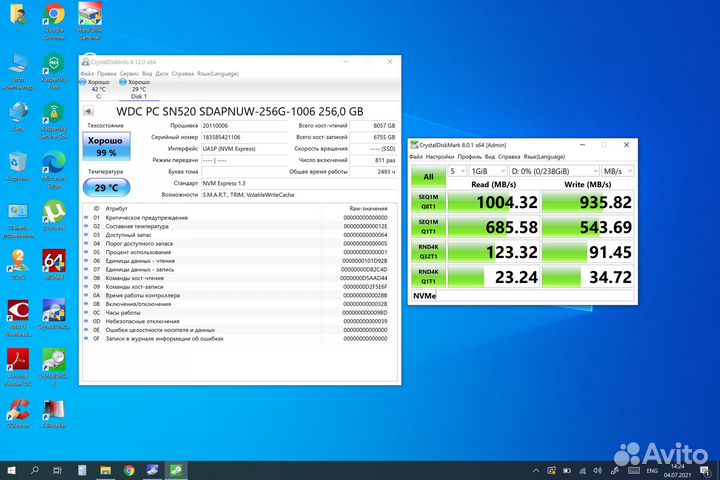
Task: Open Этот компьютер desktop icon
Action: click(18, 71)
